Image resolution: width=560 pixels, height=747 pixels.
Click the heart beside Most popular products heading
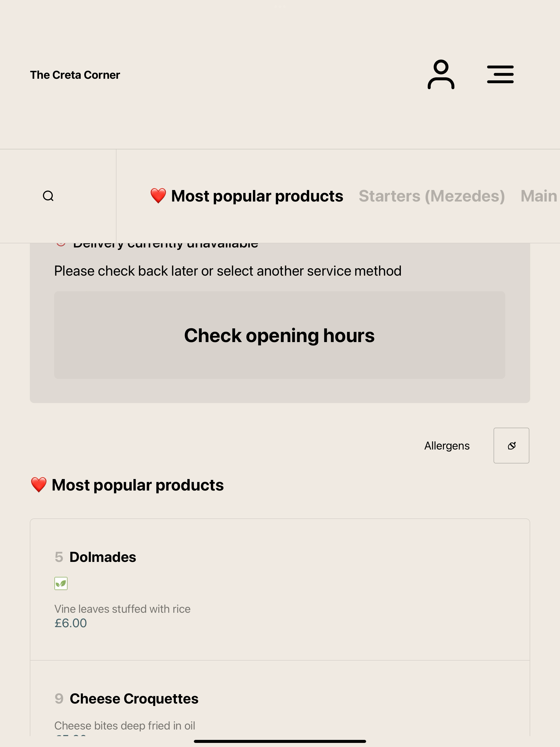pos(39,485)
